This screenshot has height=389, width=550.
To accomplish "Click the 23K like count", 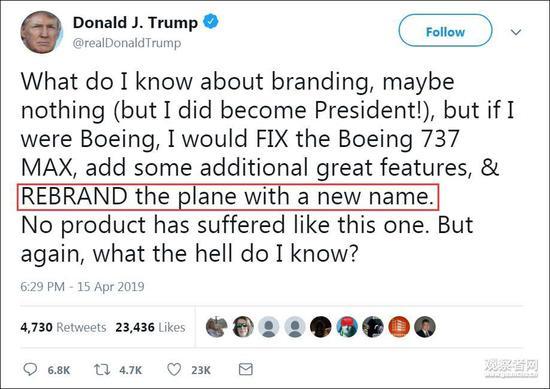I will tap(201, 370).
